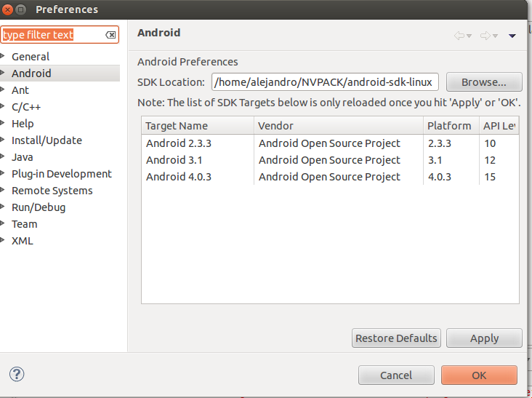Open the forward history dropdown arrow
The width and height of the screenshot is (532, 398).
pos(496,36)
